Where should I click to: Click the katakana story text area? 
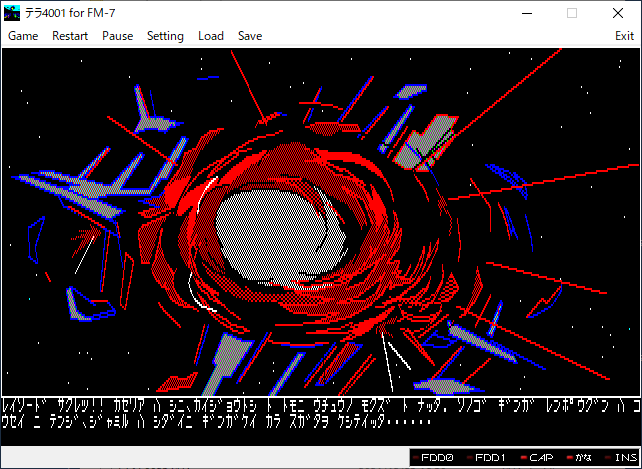point(321,414)
